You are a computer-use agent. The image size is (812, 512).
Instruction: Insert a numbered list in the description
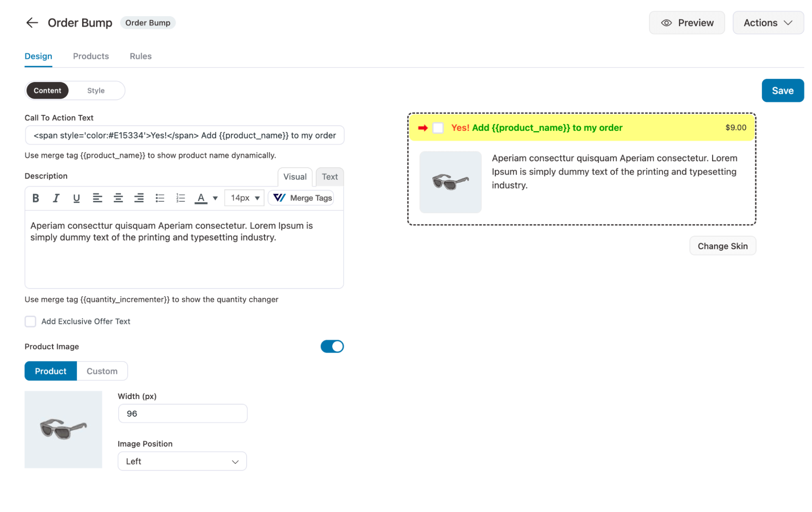pos(180,198)
